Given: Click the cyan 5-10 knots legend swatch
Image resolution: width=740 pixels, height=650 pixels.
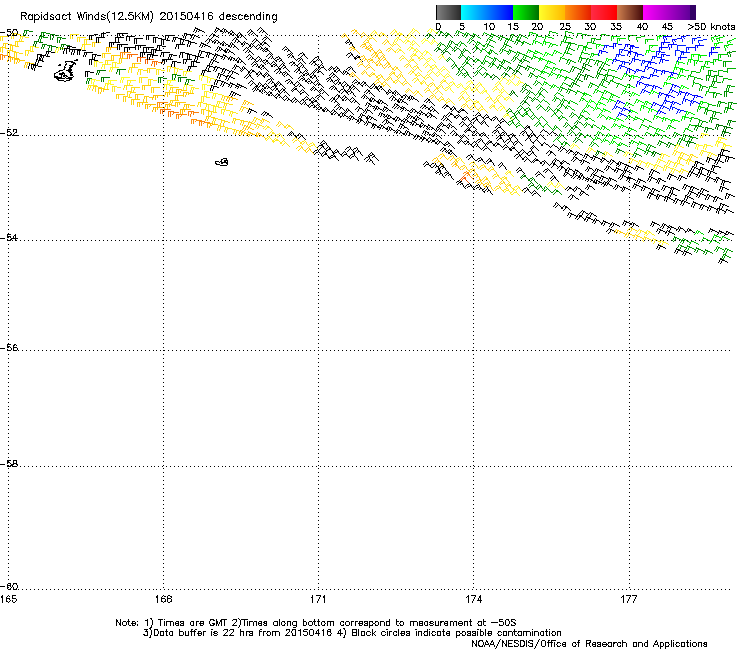Looking at the screenshot, I should coord(474,12).
